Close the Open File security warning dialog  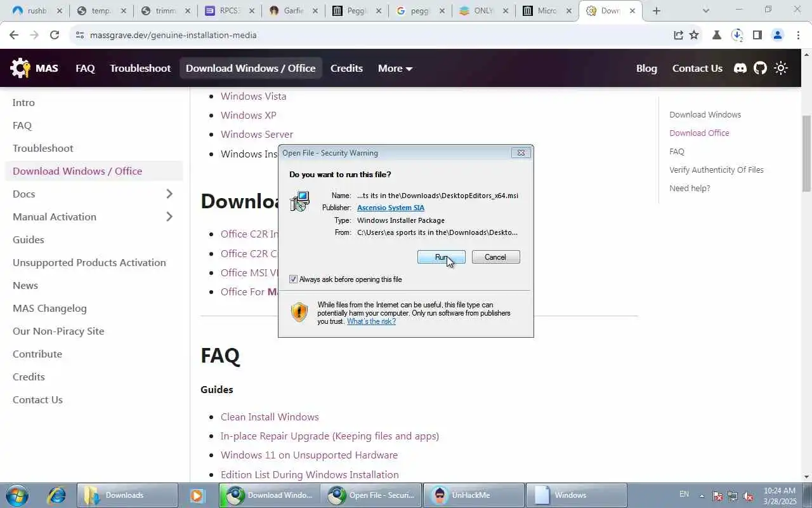521,153
